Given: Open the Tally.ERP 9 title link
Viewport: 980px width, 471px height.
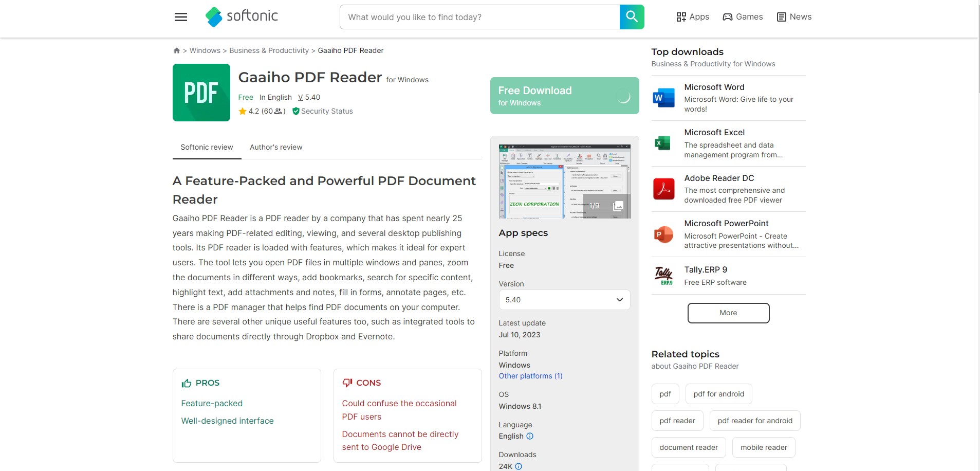Looking at the screenshot, I should (706, 270).
